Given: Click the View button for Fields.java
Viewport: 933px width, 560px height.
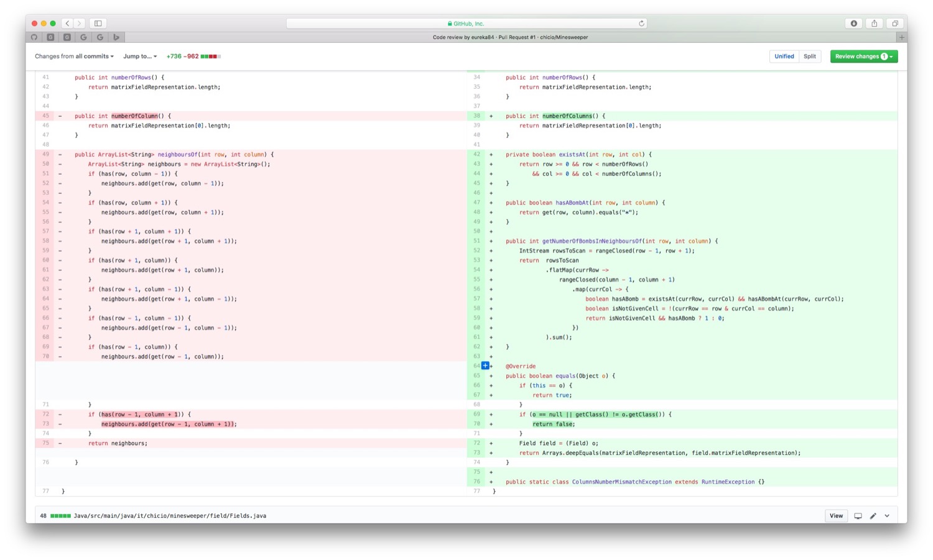Looking at the screenshot, I should 836,516.
